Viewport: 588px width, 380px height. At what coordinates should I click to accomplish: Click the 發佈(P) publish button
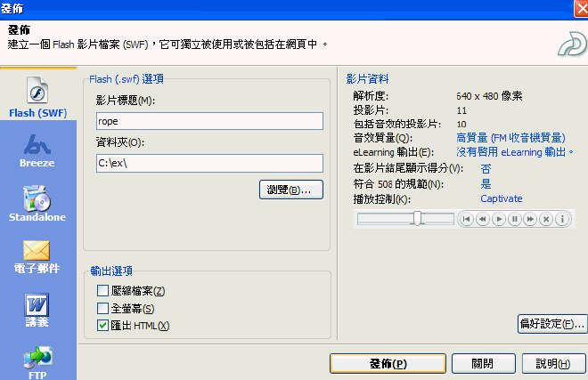pyautogui.click(x=388, y=363)
